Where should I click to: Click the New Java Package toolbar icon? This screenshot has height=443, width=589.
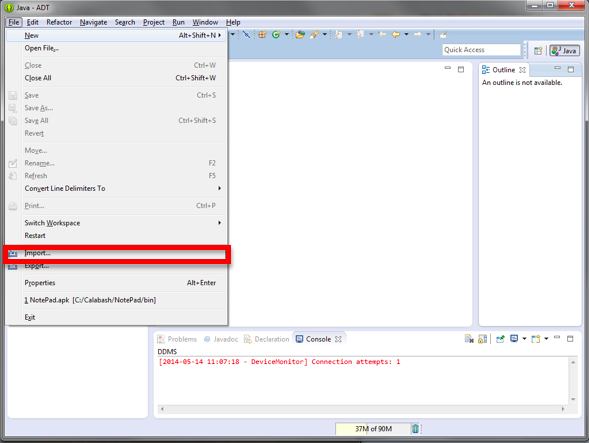(262, 35)
